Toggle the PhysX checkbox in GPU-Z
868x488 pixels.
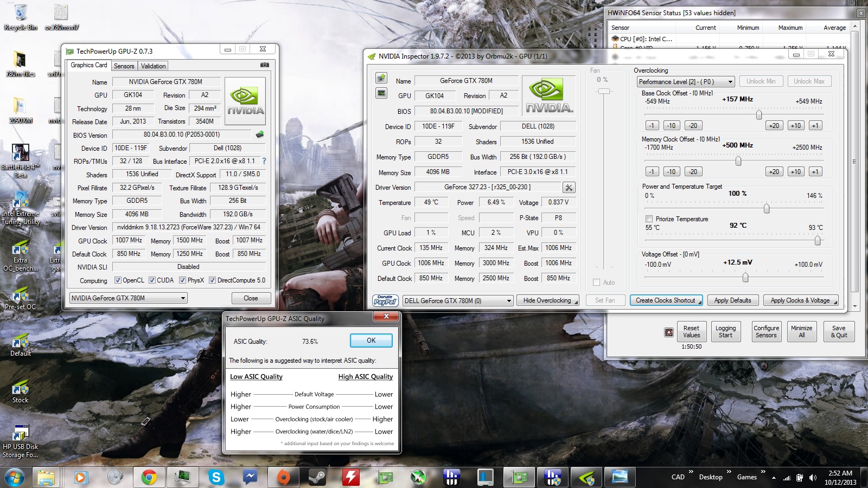click(182, 280)
